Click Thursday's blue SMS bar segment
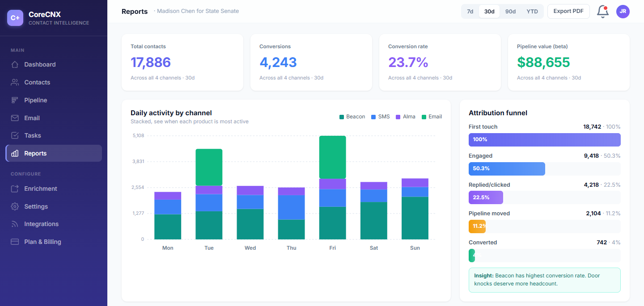 [291, 207]
